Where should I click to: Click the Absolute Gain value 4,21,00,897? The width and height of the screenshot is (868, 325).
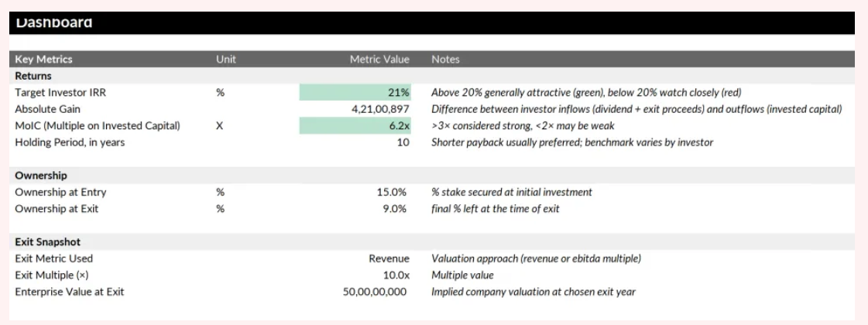click(381, 109)
